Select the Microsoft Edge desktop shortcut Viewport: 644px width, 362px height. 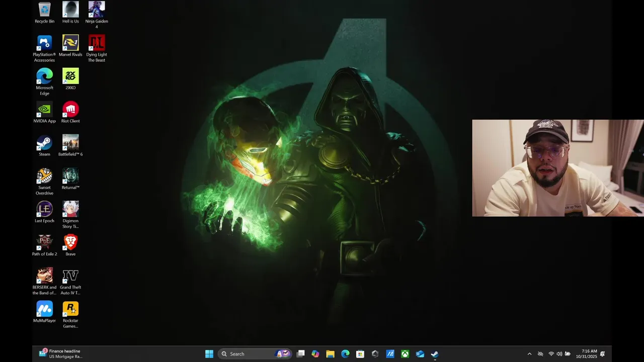tap(44, 82)
